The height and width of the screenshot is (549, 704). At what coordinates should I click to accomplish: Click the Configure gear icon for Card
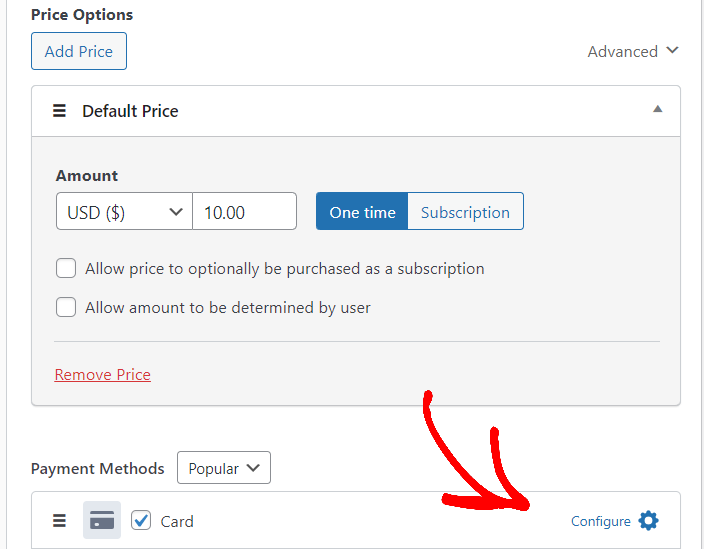pyautogui.click(x=649, y=521)
